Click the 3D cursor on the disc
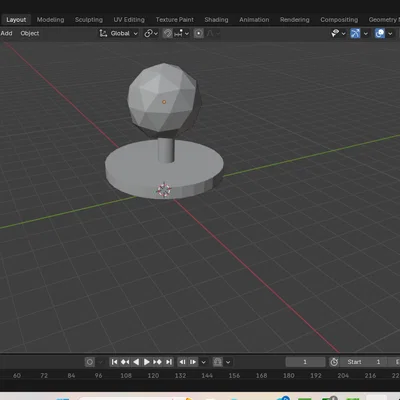The height and width of the screenshot is (400, 400). pos(164,190)
